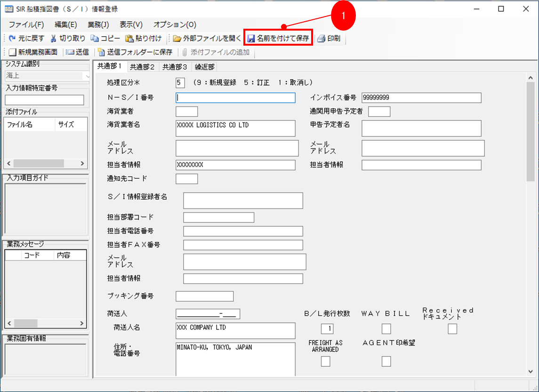The height and width of the screenshot is (392, 539).
Task: Click the コピー copy icon
Action: point(95,39)
